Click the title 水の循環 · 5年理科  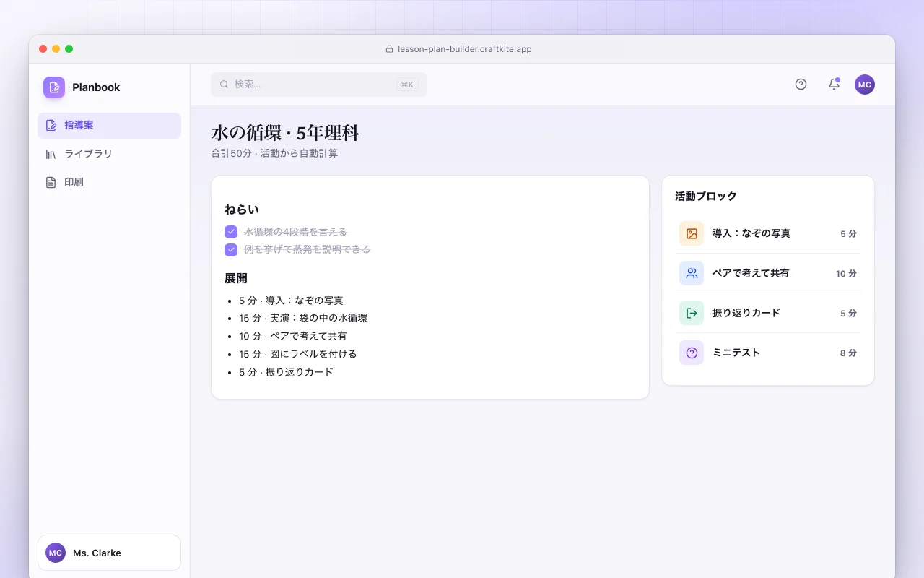click(x=285, y=133)
